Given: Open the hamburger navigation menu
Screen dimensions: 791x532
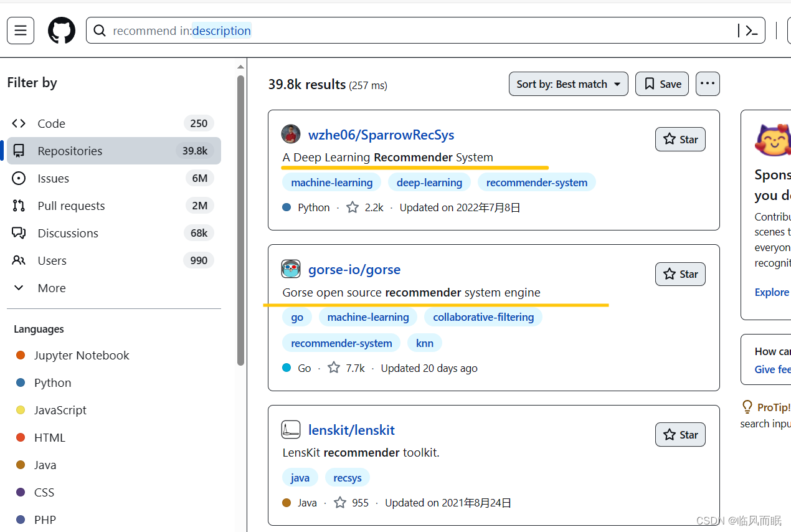Looking at the screenshot, I should click(21, 31).
